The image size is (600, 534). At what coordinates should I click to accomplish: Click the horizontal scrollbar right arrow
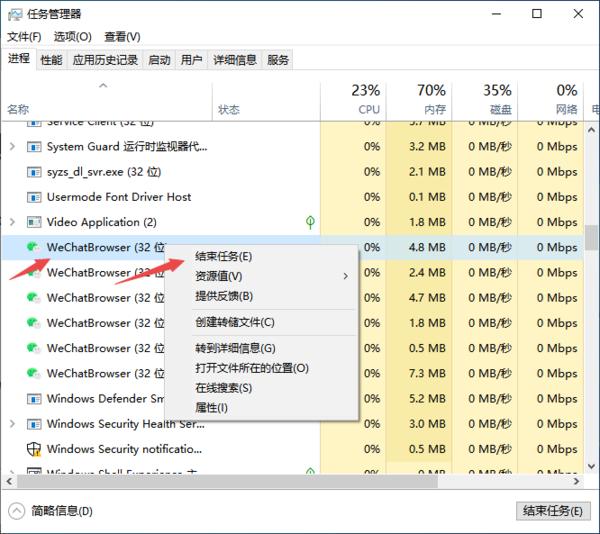(x=577, y=481)
